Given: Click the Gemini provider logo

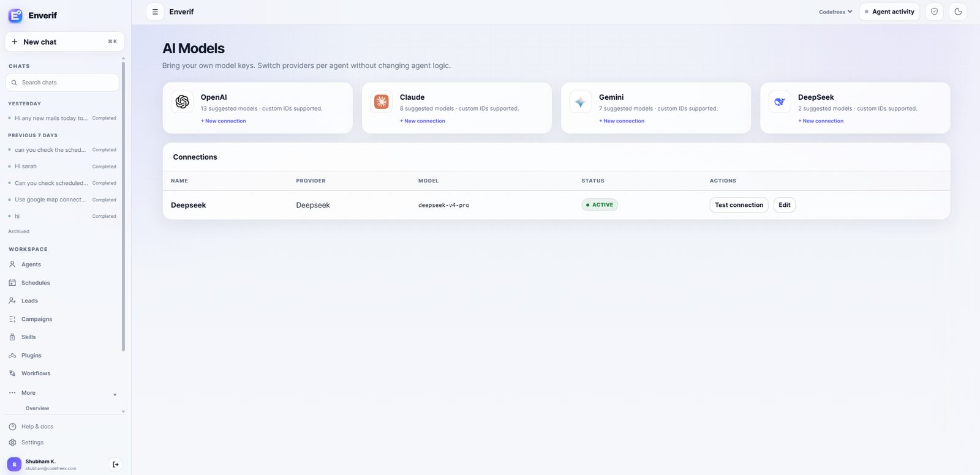Looking at the screenshot, I should (x=581, y=102).
